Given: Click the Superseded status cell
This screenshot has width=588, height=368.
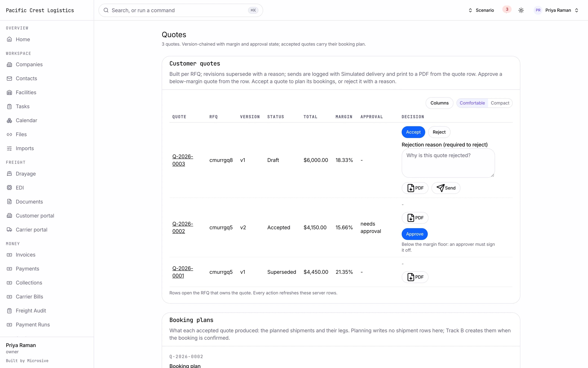Looking at the screenshot, I should tap(282, 272).
